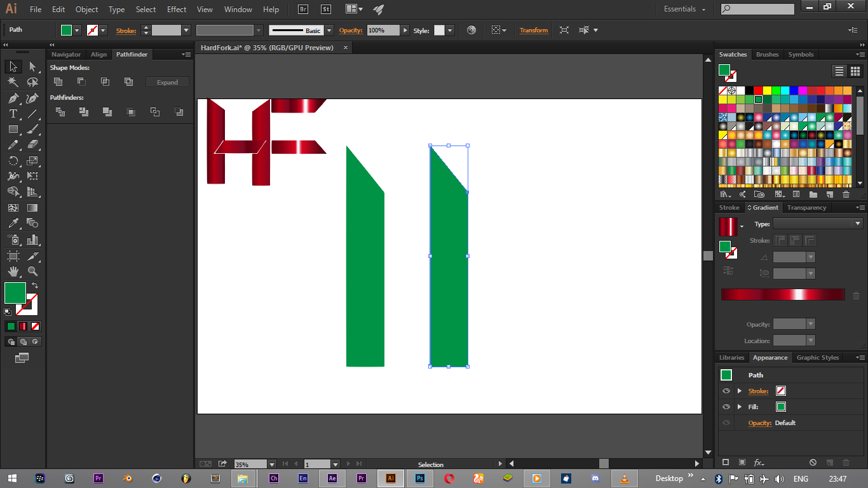Toggle visibility of Fill attribute
868x488 pixels.
click(726, 407)
